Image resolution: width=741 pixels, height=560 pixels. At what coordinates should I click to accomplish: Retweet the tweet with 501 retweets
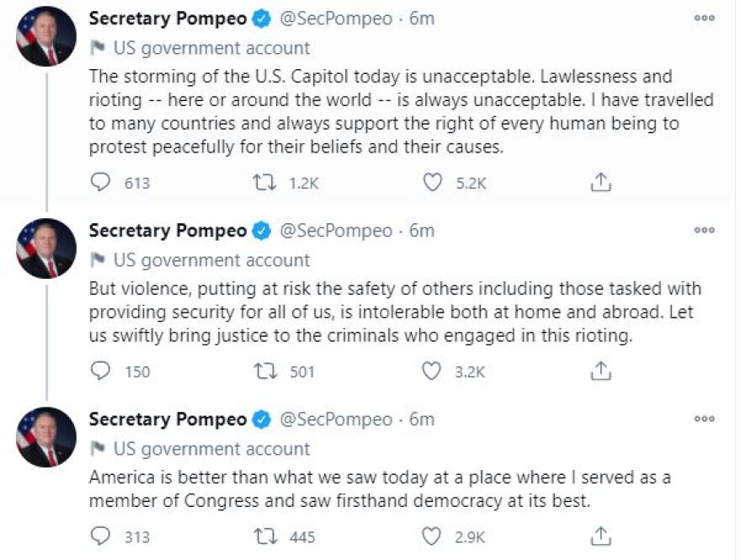(264, 371)
